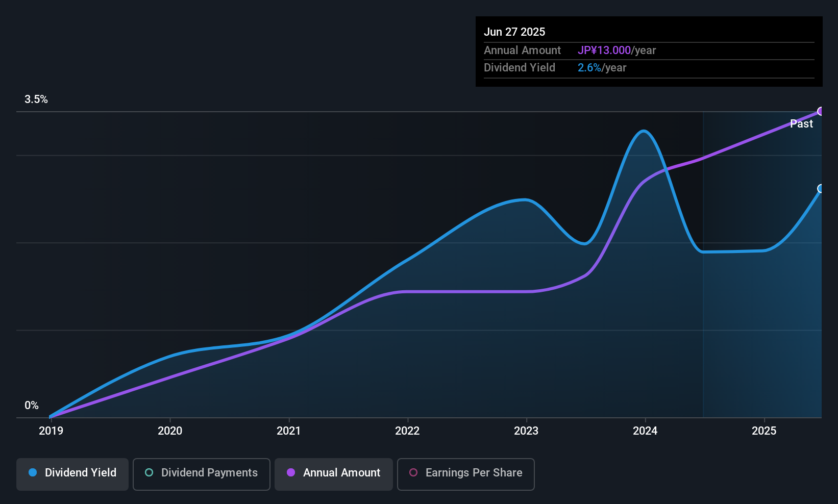Screen dimensions: 838x504
Task: Click the 2023 x-axis label
Action: (526, 431)
